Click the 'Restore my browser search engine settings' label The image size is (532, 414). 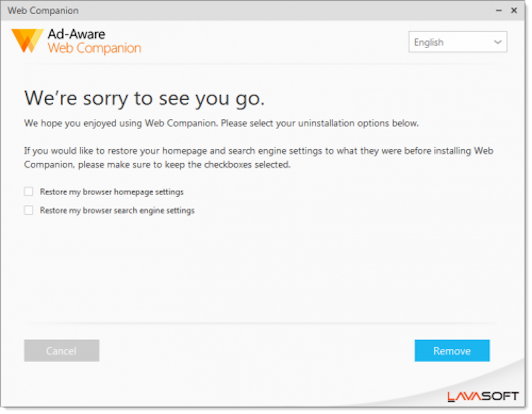pyautogui.click(x=117, y=211)
